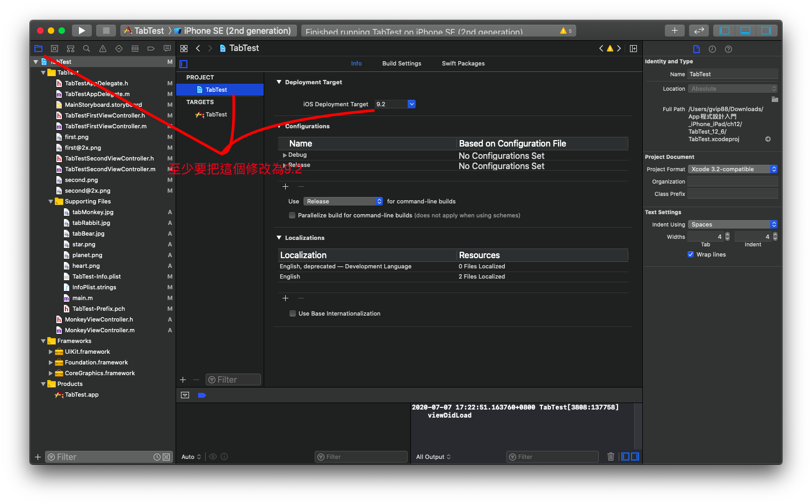Show the History inspector clock icon
Viewport: 812px width, 504px height.
point(712,49)
